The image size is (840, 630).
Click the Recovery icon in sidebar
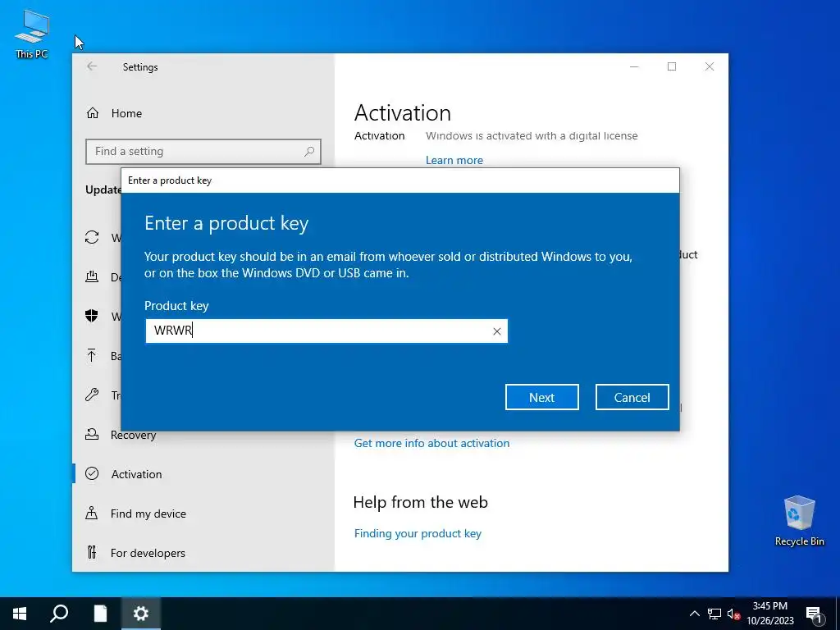pyautogui.click(x=92, y=434)
